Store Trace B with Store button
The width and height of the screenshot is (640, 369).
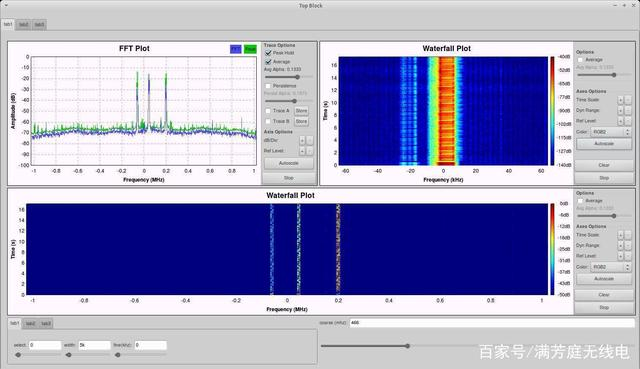click(301, 121)
